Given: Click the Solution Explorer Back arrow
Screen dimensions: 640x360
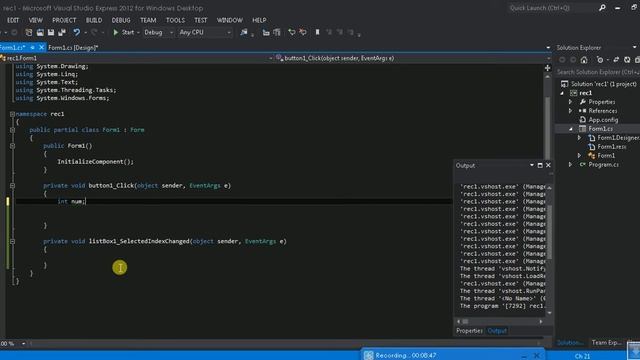Looking at the screenshot, I should click(x=562, y=60).
